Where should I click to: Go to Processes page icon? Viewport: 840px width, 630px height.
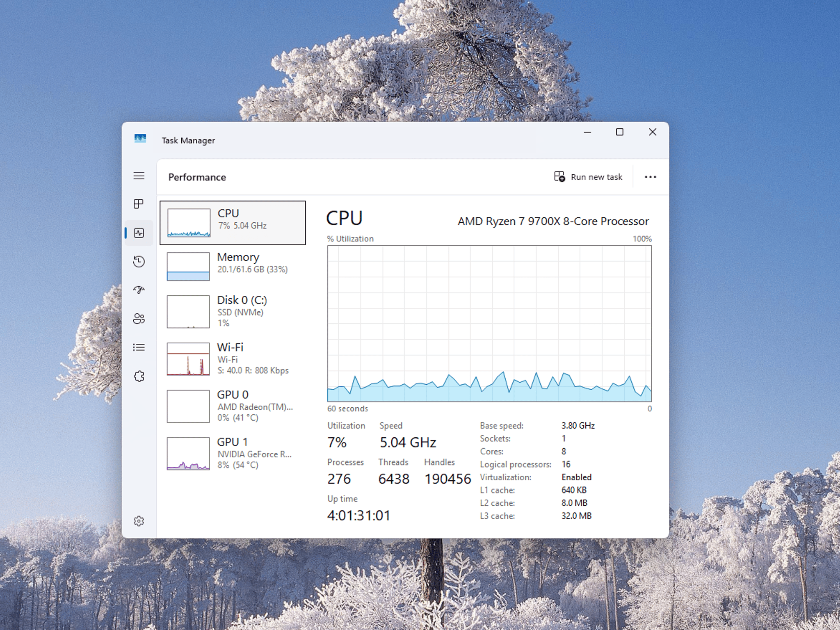coord(139,204)
